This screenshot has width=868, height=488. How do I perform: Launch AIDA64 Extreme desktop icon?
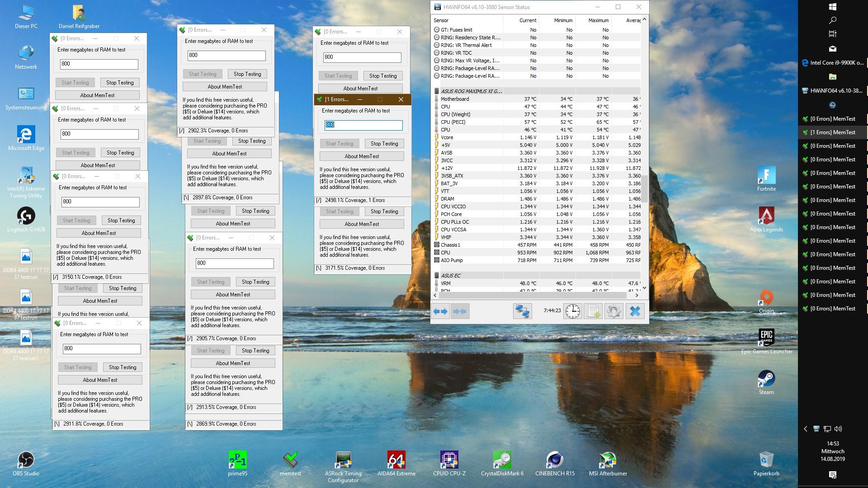pos(396,464)
